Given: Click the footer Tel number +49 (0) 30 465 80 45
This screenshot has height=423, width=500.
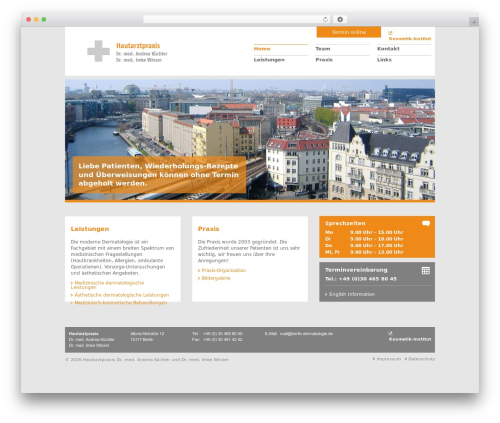Looking at the screenshot, I should (x=223, y=334).
